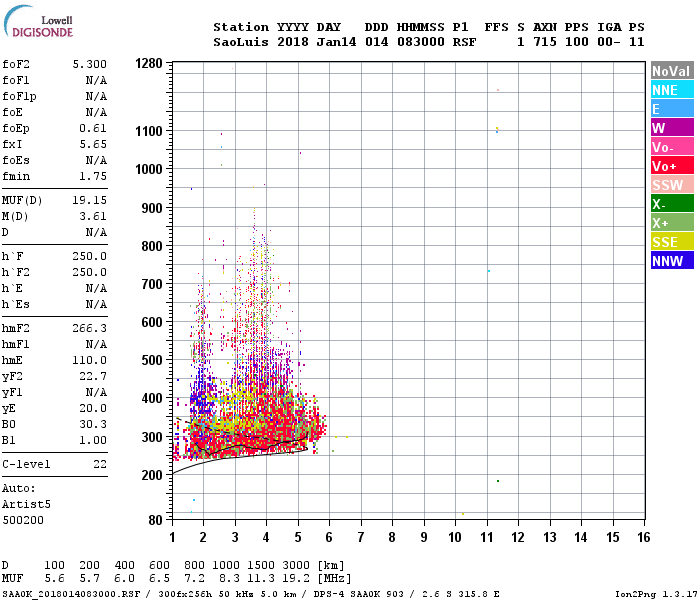The image size is (700, 600).
Task: Click the W legend color box
Action: tap(672, 128)
